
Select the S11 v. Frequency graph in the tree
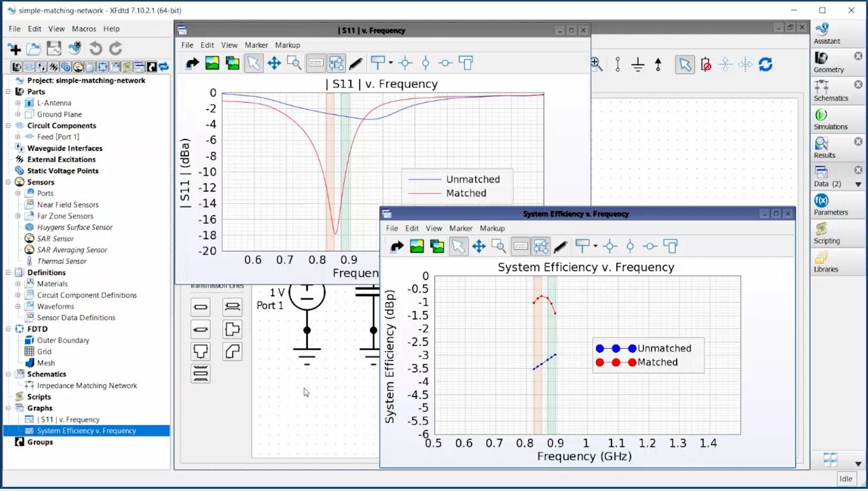[68, 419]
